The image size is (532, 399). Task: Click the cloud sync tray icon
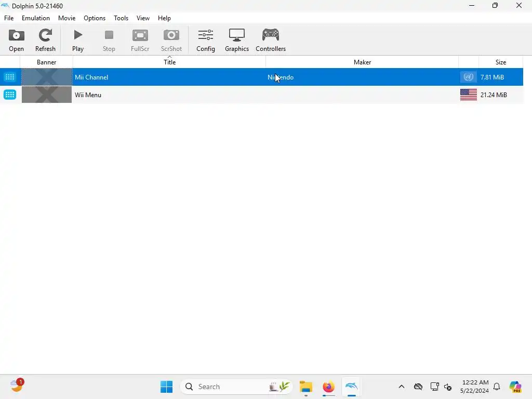click(x=418, y=387)
